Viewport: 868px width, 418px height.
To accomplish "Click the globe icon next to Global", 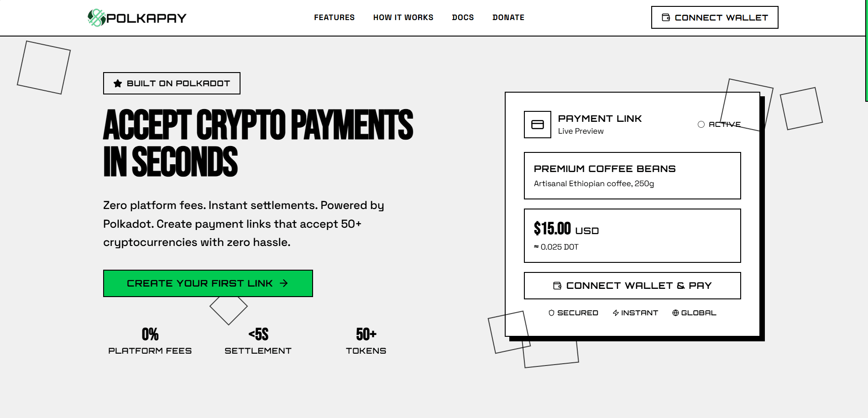I will tap(675, 313).
